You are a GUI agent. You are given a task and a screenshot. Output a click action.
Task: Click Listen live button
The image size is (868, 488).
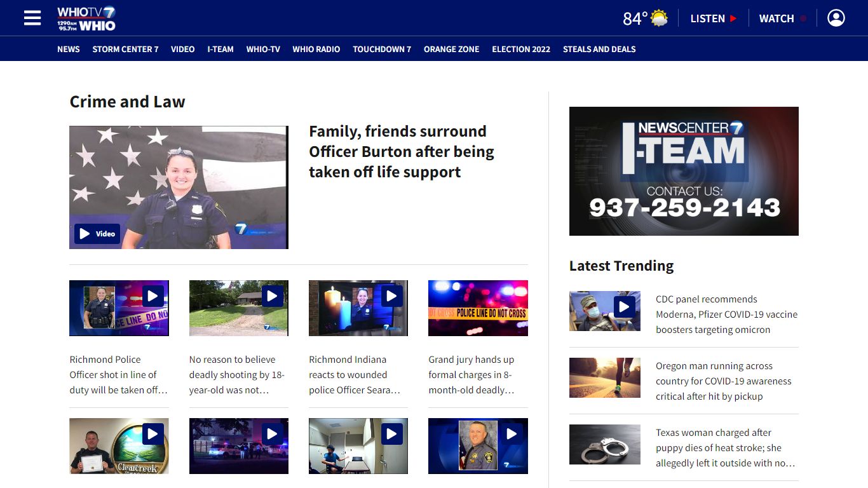(x=714, y=18)
